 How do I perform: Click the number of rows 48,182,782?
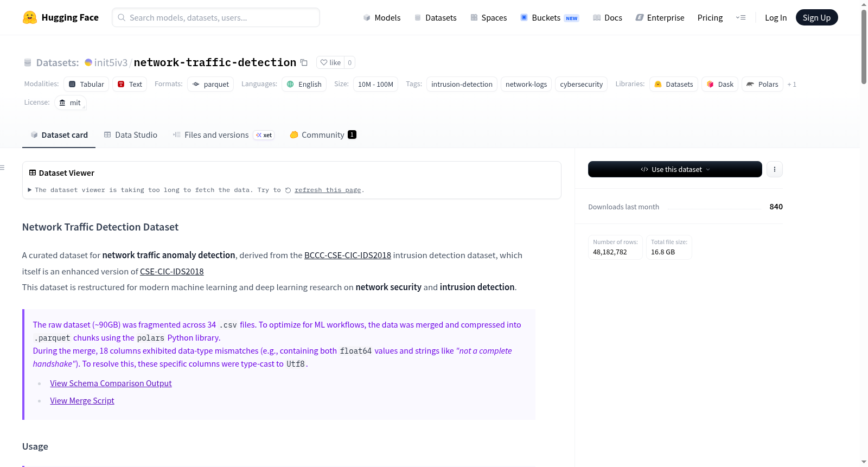tap(610, 252)
